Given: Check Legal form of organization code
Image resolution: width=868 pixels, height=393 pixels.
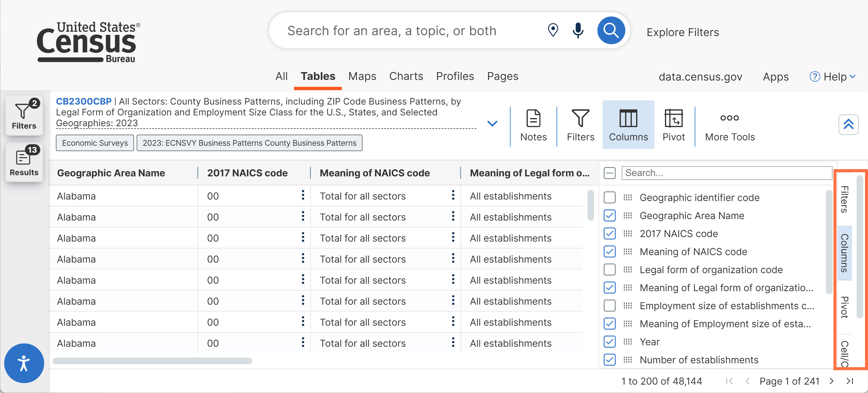Looking at the screenshot, I should [609, 270].
